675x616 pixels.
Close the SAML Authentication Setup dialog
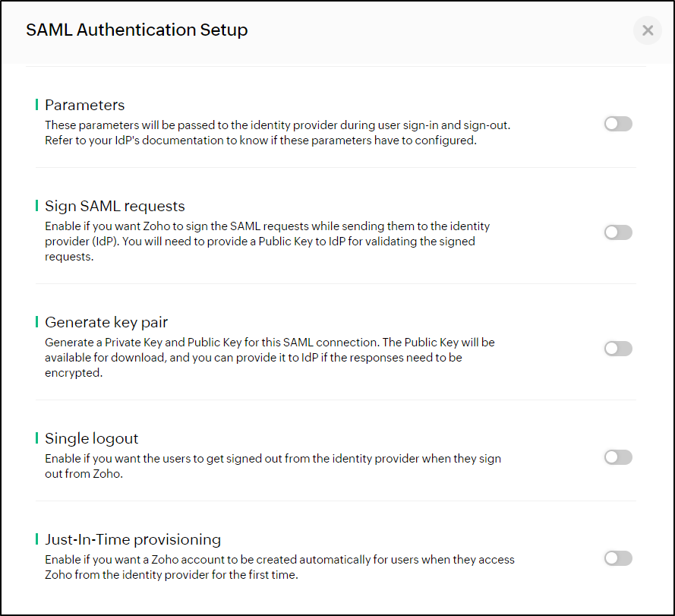(x=648, y=30)
